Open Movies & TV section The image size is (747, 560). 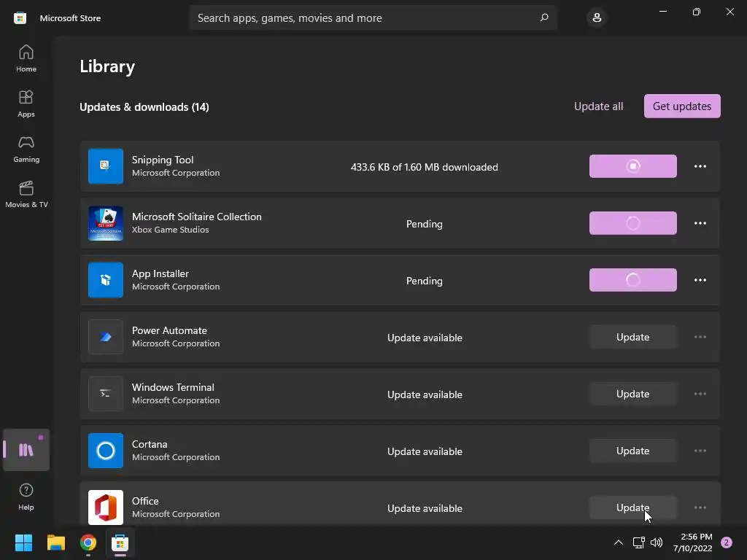point(26,194)
